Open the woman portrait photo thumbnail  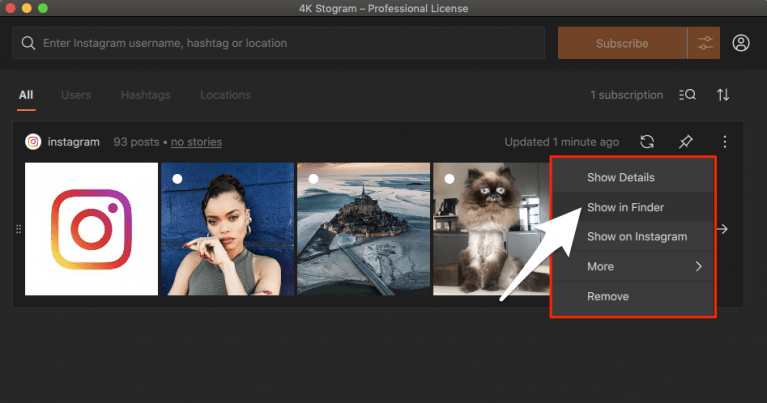(227, 229)
